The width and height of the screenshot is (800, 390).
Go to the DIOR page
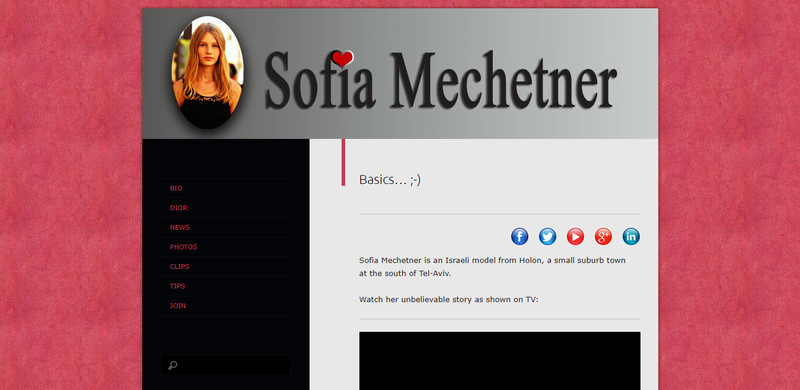coord(179,208)
